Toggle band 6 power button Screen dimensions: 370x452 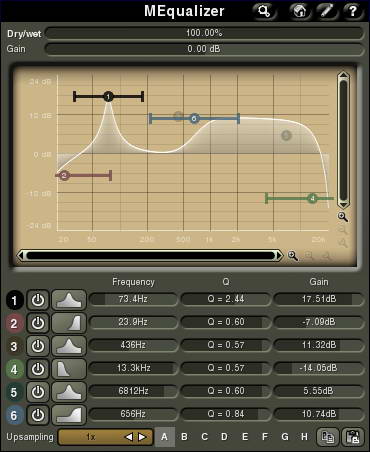tap(38, 415)
